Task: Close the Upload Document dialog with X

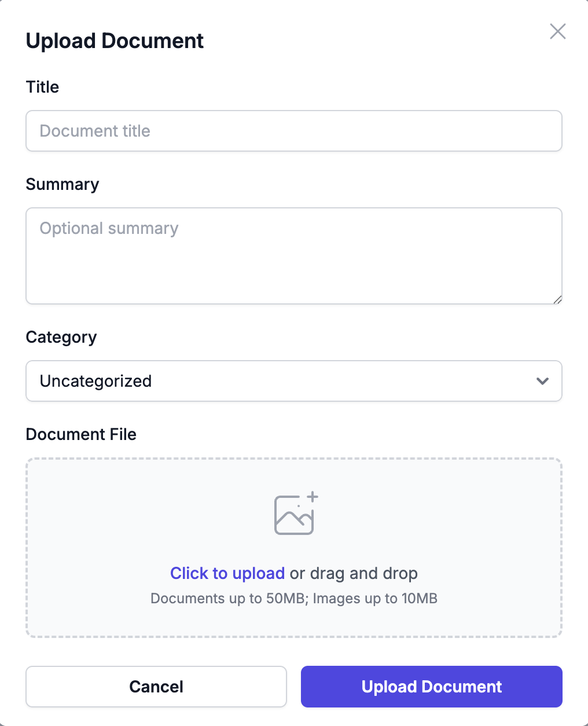Action: [558, 31]
